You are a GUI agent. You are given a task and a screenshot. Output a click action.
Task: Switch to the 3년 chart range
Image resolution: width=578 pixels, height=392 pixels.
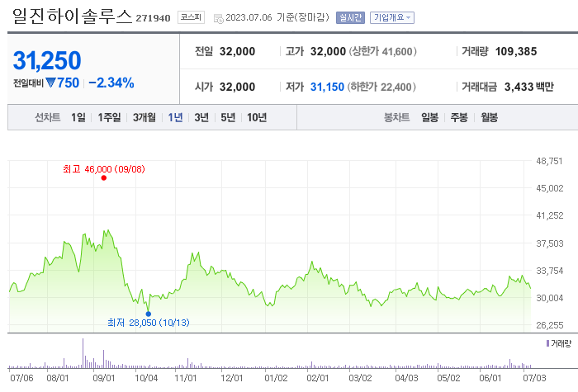[x=201, y=117]
